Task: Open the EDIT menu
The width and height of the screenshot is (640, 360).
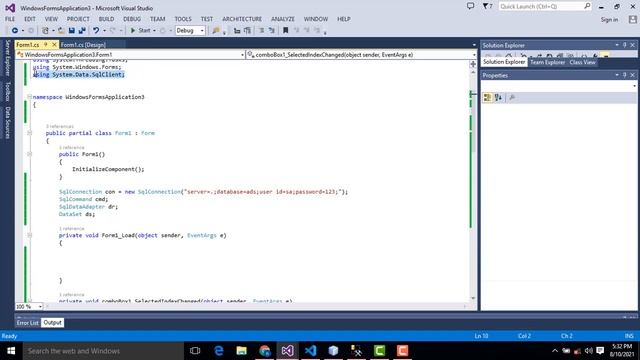Action: coord(30,19)
